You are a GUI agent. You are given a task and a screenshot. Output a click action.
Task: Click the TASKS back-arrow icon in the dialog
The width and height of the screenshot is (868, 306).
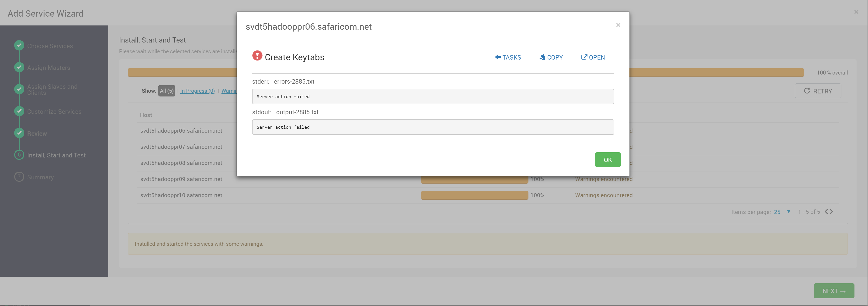point(498,57)
